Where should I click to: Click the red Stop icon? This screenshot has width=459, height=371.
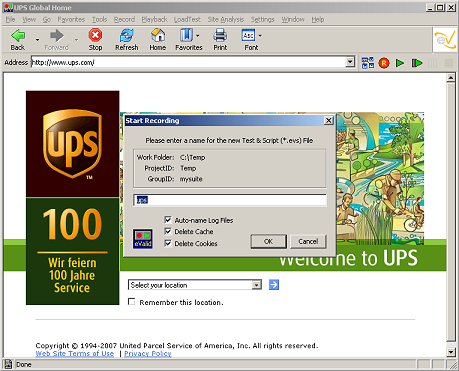click(95, 35)
